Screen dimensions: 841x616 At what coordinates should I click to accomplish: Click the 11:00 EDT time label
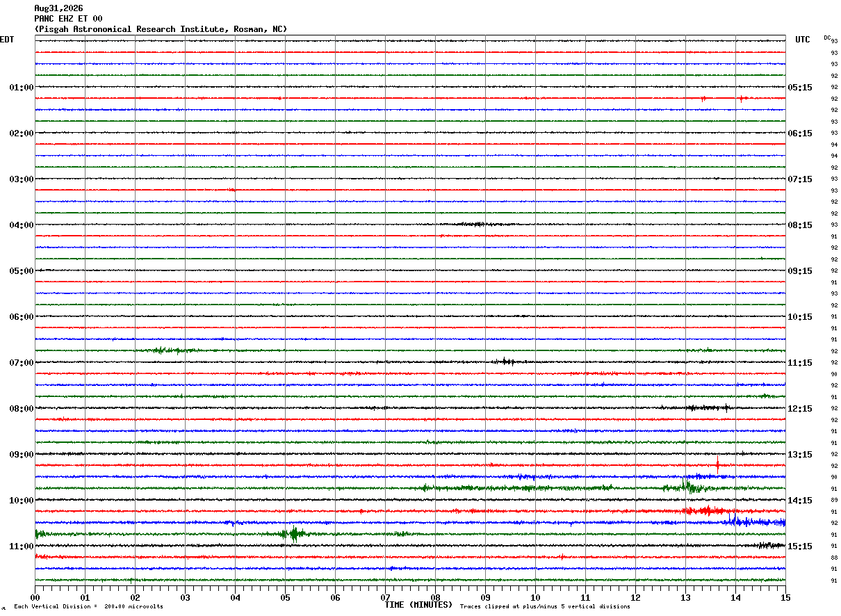[x=21, y=546]
